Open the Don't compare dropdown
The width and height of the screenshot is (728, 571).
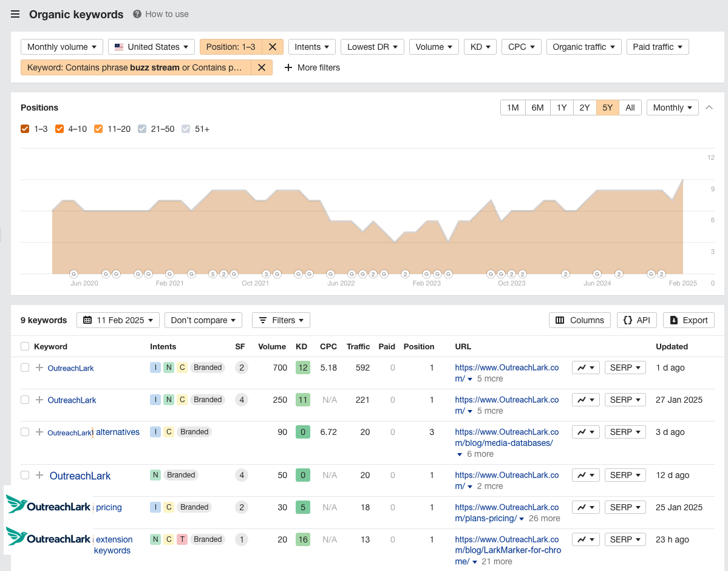click(x=203, y=320)
